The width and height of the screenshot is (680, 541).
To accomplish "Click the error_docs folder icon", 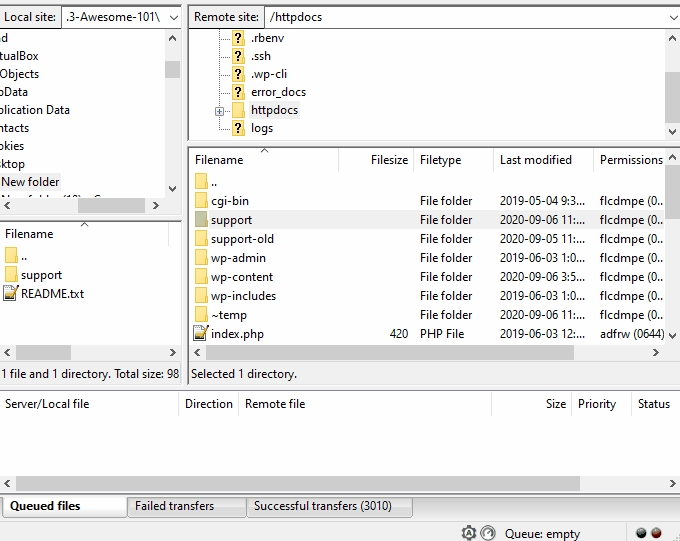I will pos(238,92).
